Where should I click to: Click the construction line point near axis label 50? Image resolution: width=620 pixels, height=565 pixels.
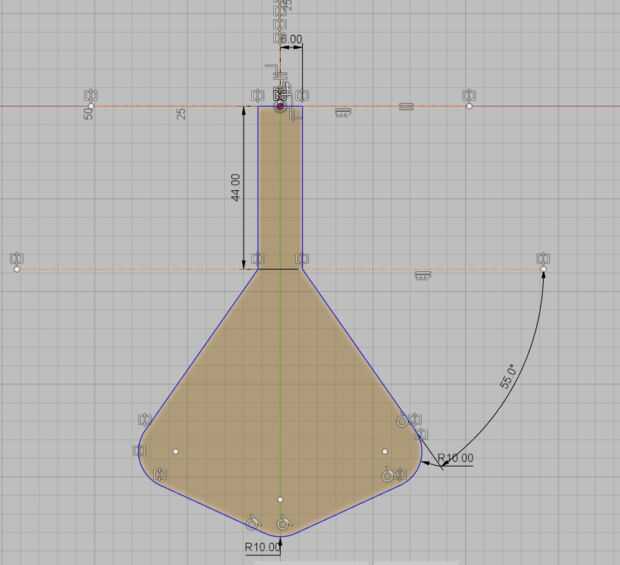click(x=91, y=106)
